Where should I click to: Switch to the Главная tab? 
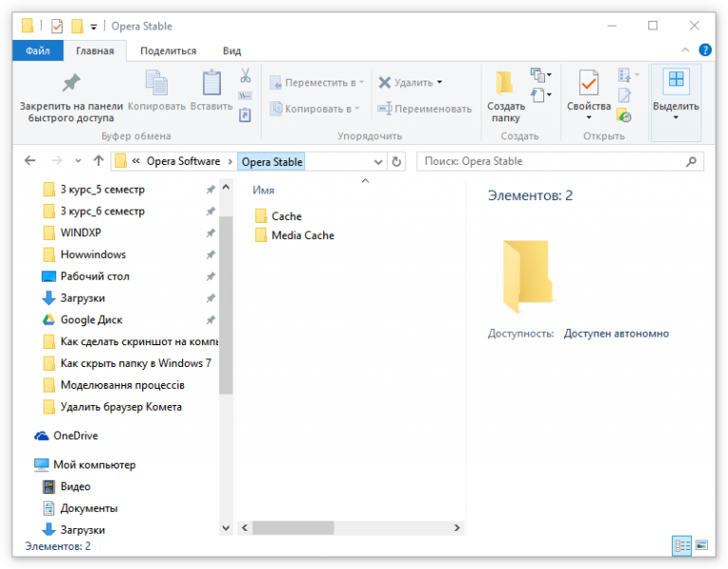click(95, 51)
